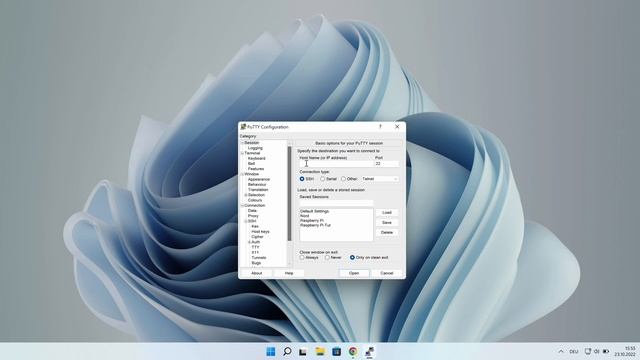Open taskbar Search

(287, 351)
